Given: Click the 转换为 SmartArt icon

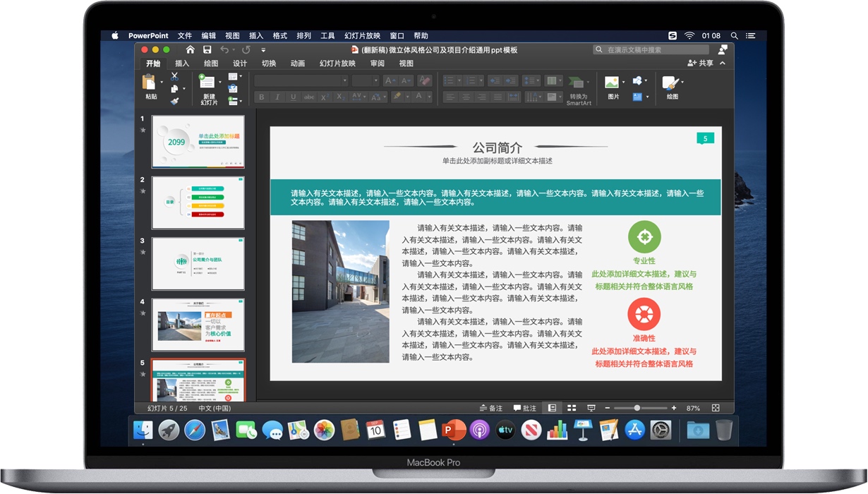Looking at the screenshot, I should click(577, 83).
